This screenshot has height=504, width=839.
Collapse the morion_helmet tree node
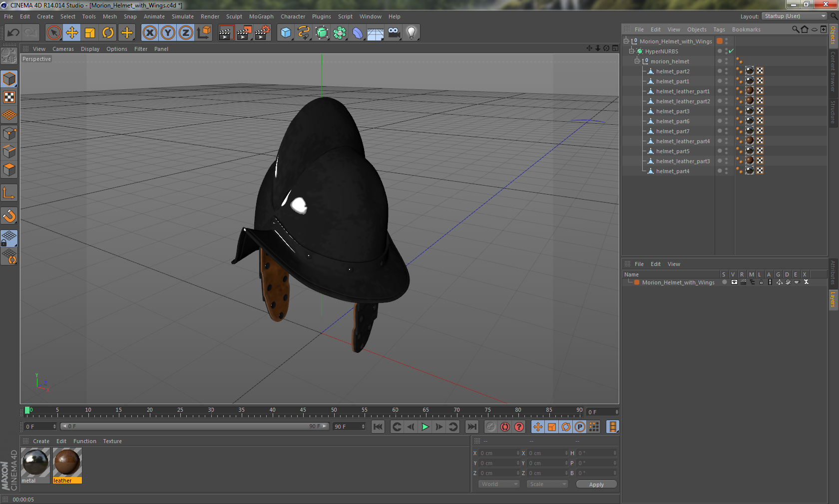pos(637,61)
